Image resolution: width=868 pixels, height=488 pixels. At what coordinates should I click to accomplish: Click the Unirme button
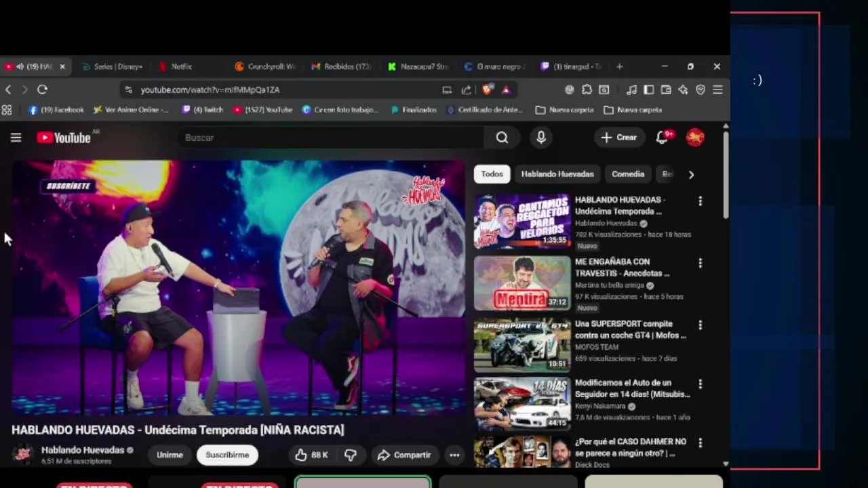tap(170, 455)
